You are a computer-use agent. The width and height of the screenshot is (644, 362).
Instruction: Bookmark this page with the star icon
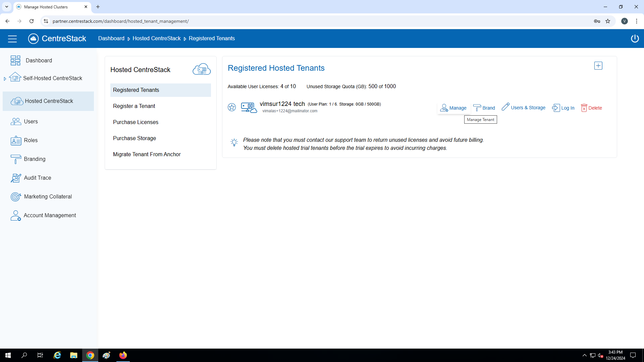pos(608,21)
